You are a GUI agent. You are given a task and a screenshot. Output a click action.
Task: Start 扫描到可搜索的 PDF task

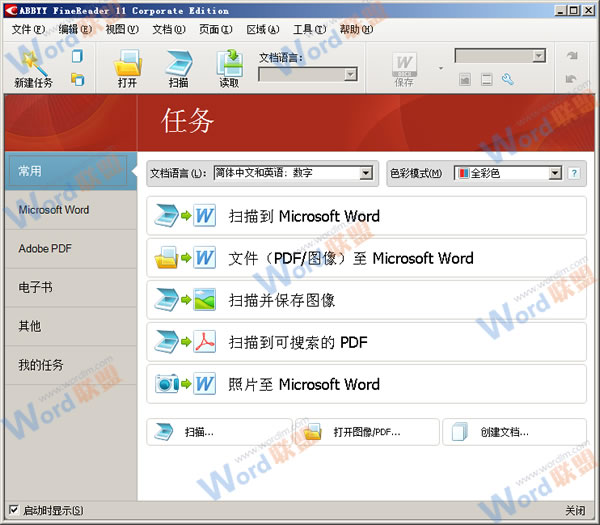pyautogui.click(x=366, y=342)
